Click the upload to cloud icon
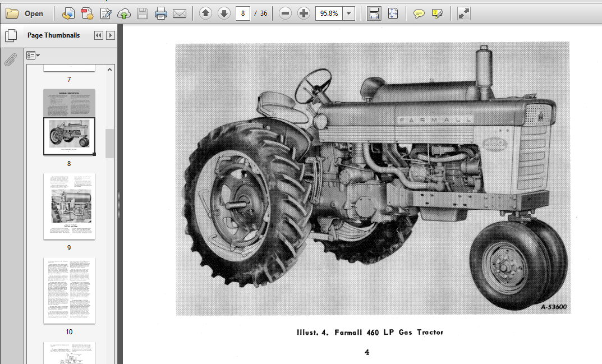 coord(123,14)
